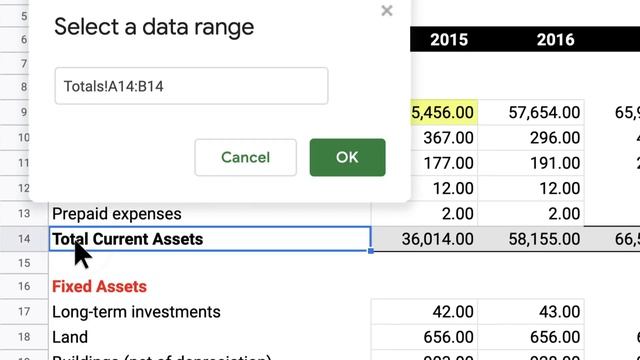Viewport: 640px width, 360px height.
Task: Select the Total Current Assets cell
Action: point(210,239)
